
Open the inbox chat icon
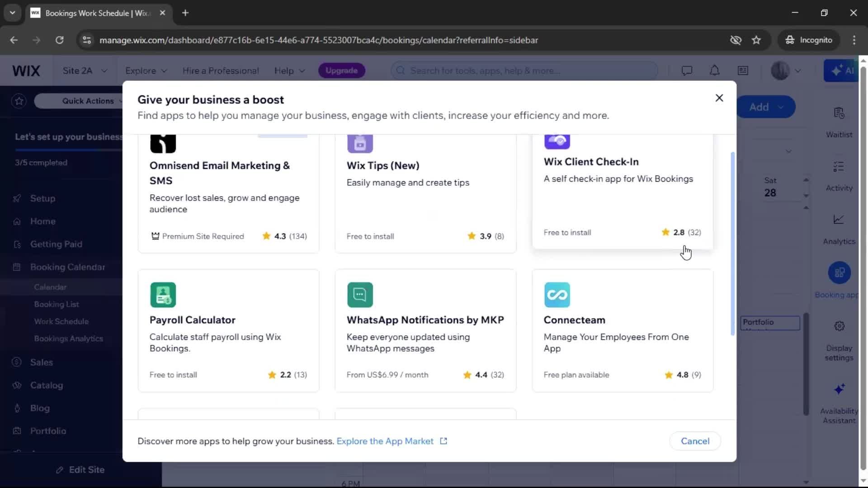coord(687,70)
